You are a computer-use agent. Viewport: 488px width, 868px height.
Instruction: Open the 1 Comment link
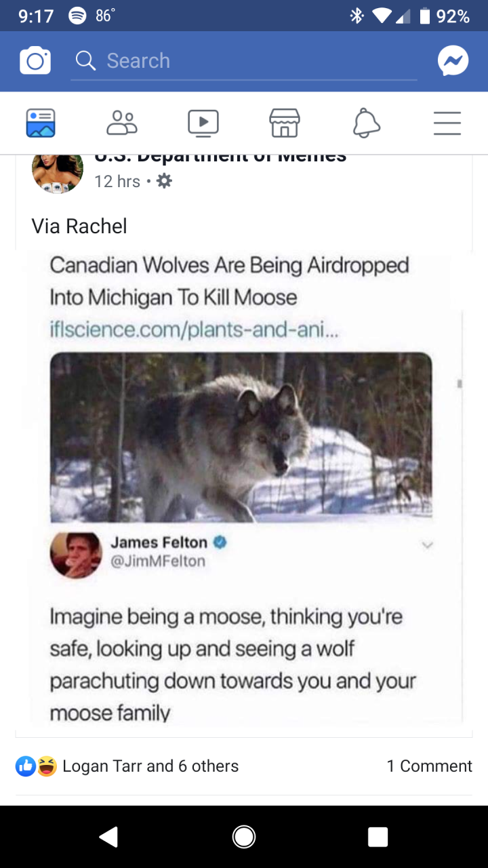tap(429, 766)
